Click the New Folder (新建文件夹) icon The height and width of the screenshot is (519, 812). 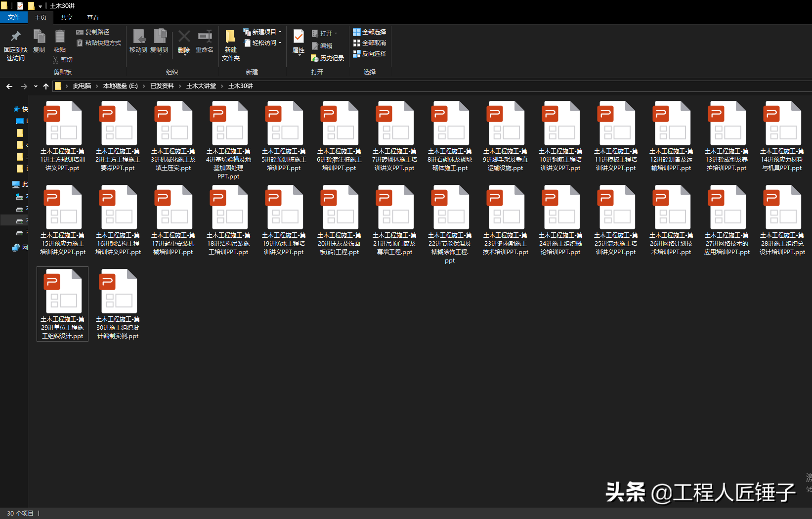(230, 37)
